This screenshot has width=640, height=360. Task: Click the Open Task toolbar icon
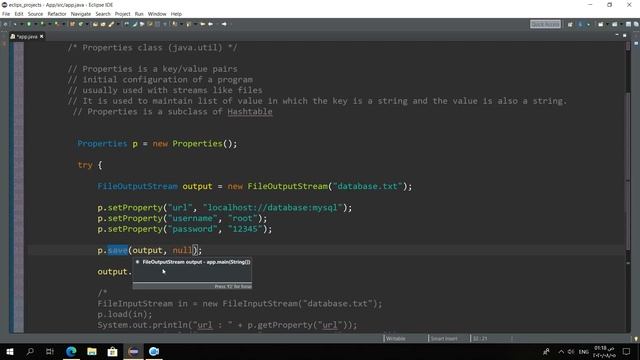coord(103,24)
